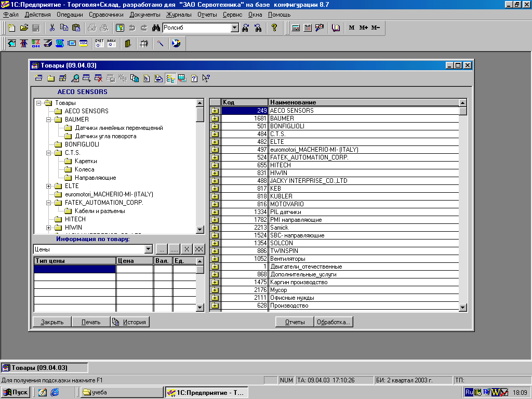The height and width of the screenshot is (399, 532).
Task: Click the Обработка... button
Action: 334,322
